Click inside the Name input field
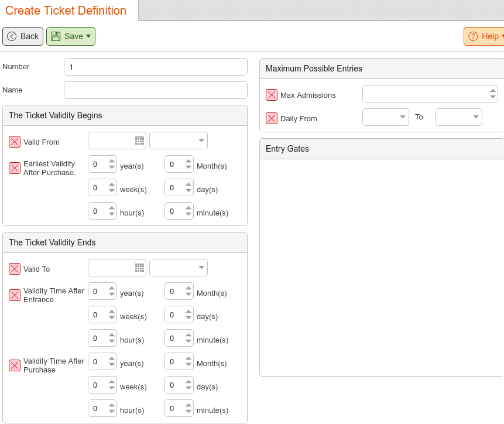This screenshot has height=424, width=504. tap(155, 90)
